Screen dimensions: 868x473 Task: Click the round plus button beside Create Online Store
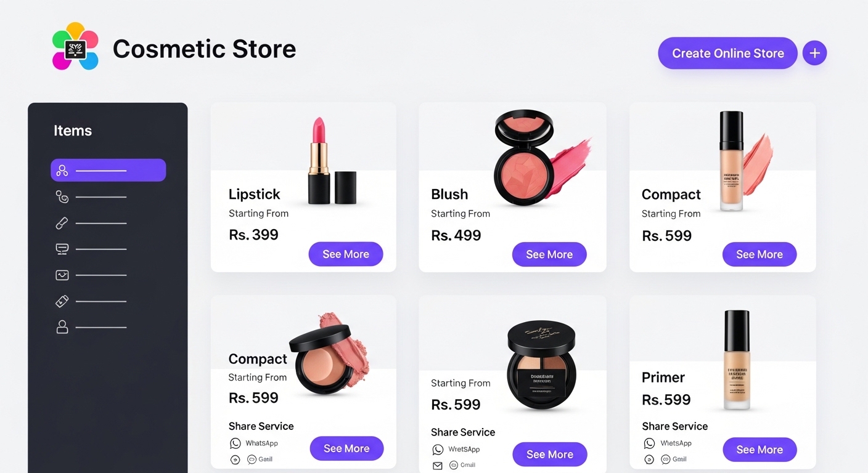[x=814, y=53]
